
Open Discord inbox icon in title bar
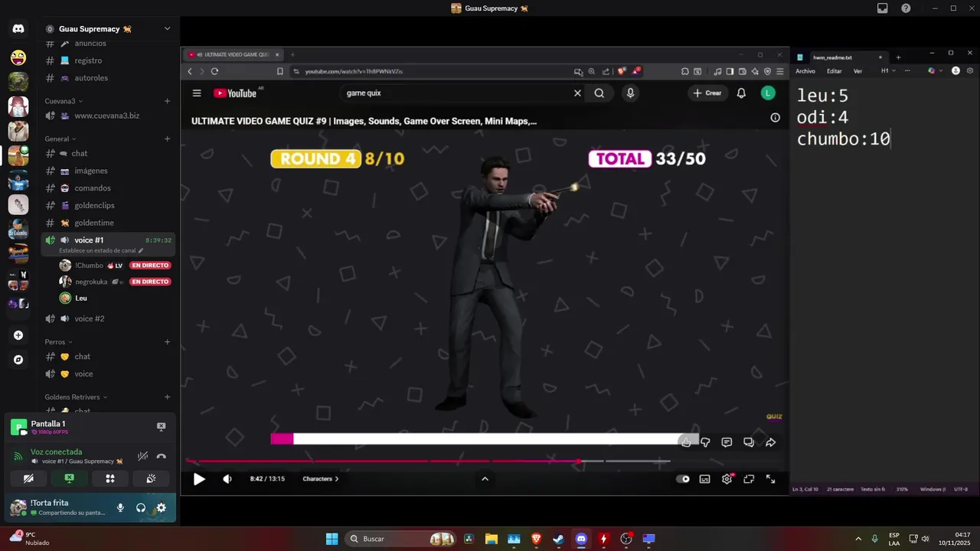click(883, 8)
